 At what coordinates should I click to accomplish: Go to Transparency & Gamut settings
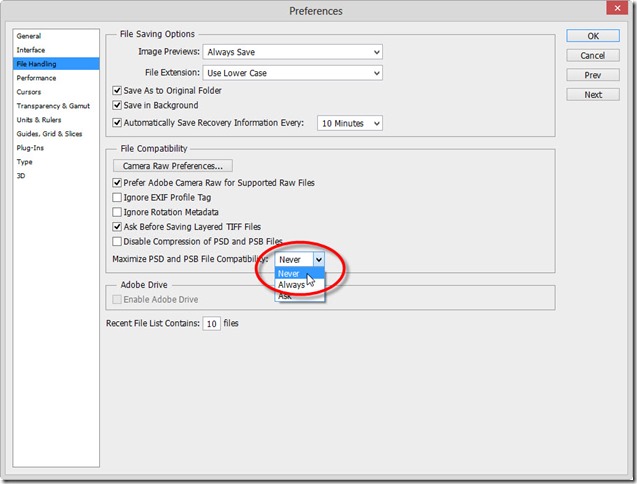[x=51, y=105]
